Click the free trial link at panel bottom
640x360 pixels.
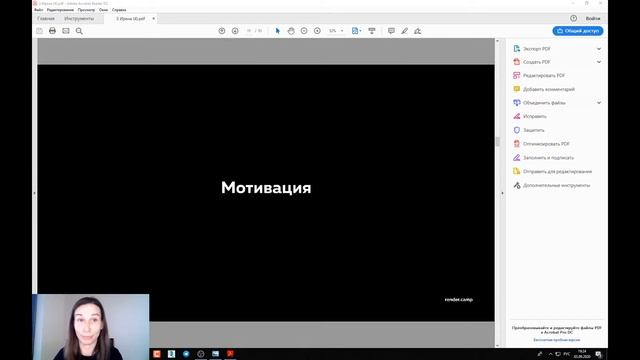[x=556, y=340]
